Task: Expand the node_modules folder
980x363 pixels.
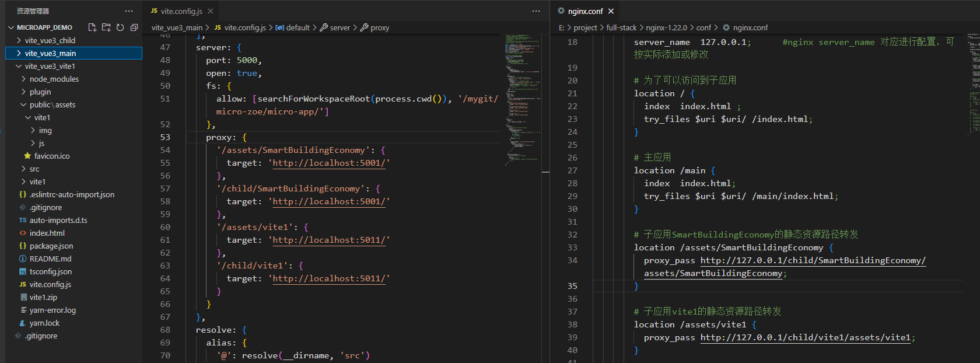Action: [23, 79]
